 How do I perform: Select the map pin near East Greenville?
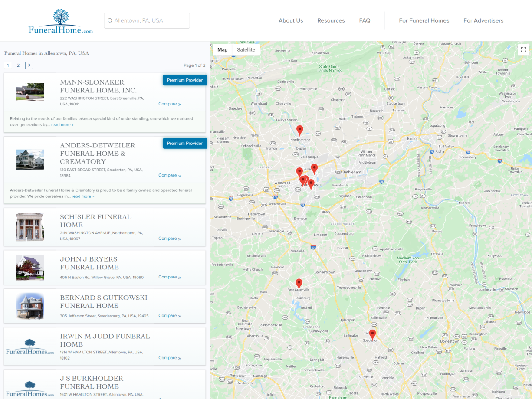coord(299,283)
